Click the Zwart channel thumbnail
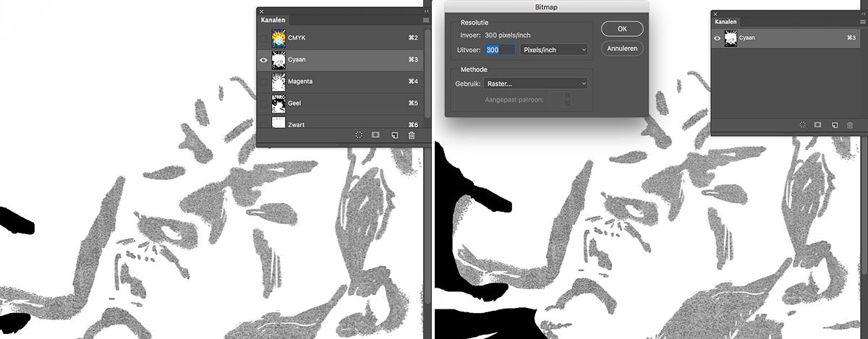This screenshot has height=339, width=868. tap(280, 123)
